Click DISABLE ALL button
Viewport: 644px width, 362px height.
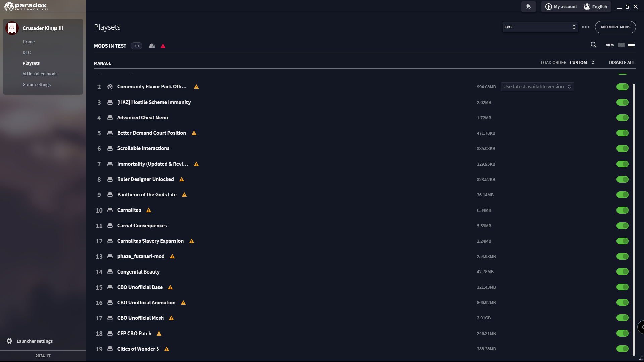(622, 63)
